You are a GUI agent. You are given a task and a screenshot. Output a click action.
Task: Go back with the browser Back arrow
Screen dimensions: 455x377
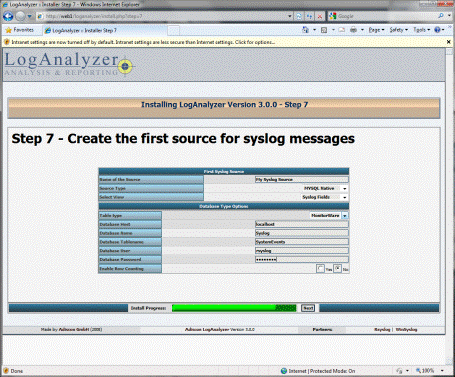click(x=8, y=16)
